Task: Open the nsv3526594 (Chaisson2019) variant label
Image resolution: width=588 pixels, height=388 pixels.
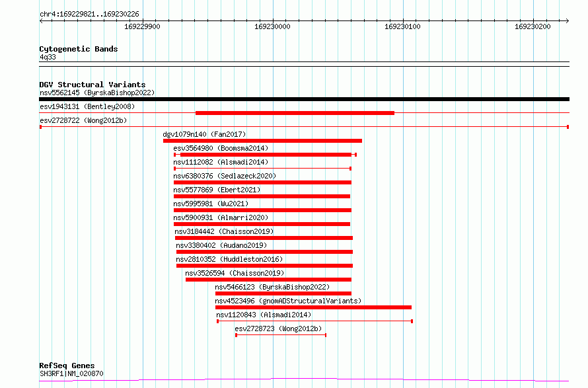Action: point(235,273)
